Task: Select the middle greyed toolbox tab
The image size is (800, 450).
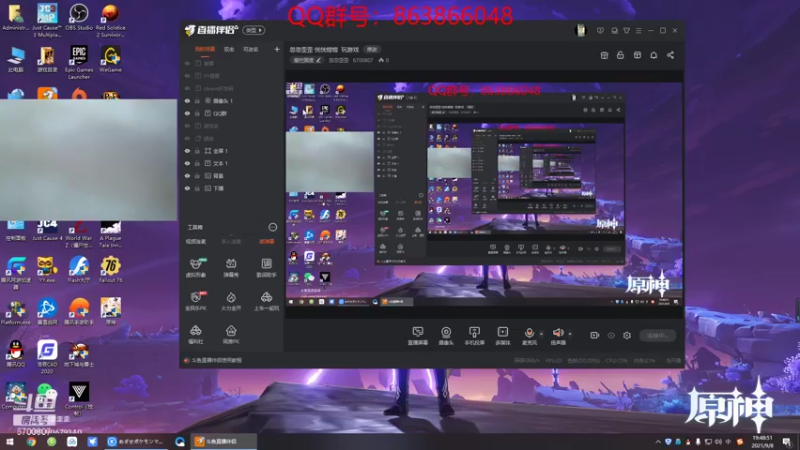Action: [231, 241]
